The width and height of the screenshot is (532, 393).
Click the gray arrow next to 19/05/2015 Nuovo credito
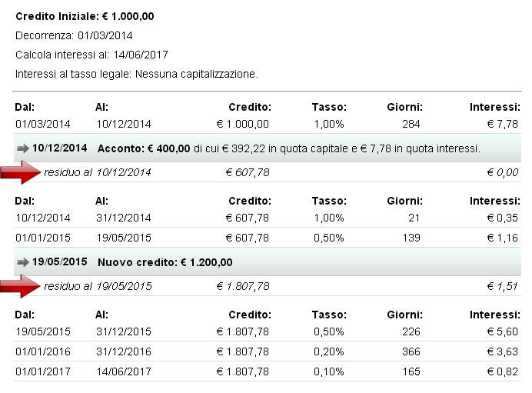[x=23, y=262]
